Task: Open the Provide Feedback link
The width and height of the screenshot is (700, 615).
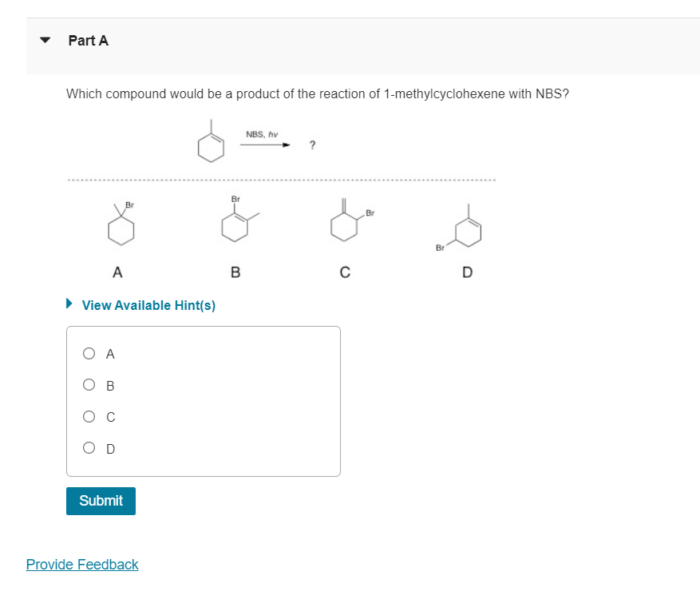Action: click(x=82, y=565)
